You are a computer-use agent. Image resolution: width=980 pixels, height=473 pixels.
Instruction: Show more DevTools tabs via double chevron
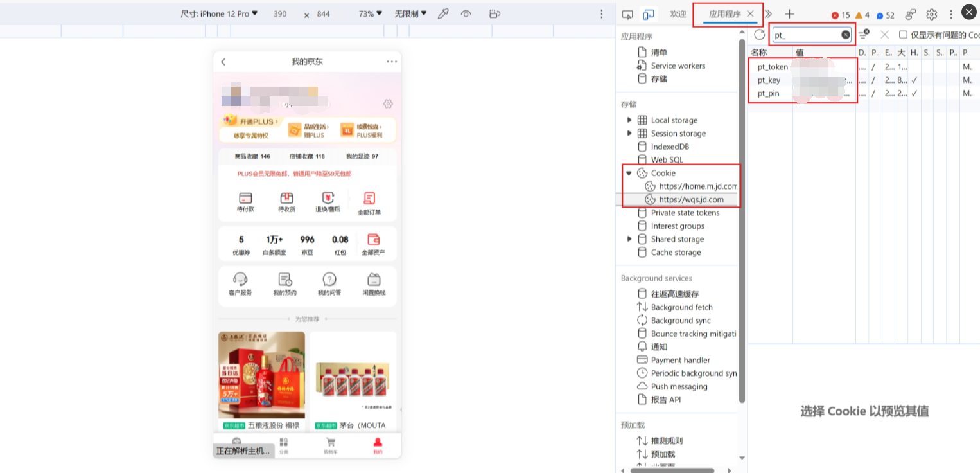pyautogui.click(x=768, y=14)
